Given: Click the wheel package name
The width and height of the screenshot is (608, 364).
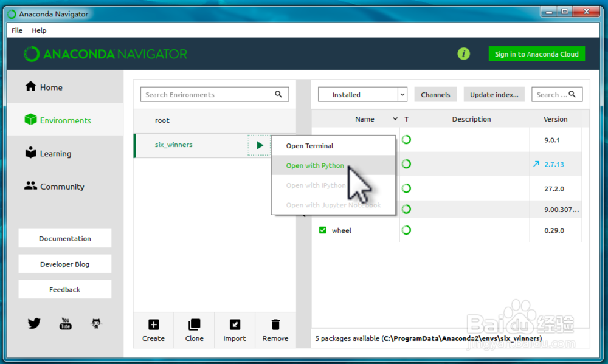Looking at the screenshot, I should 341,230.
